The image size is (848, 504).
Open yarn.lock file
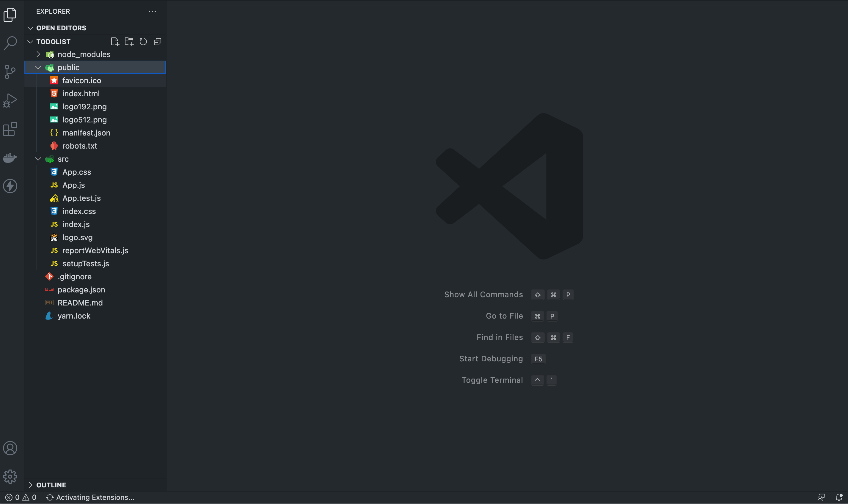coord(95,316)
